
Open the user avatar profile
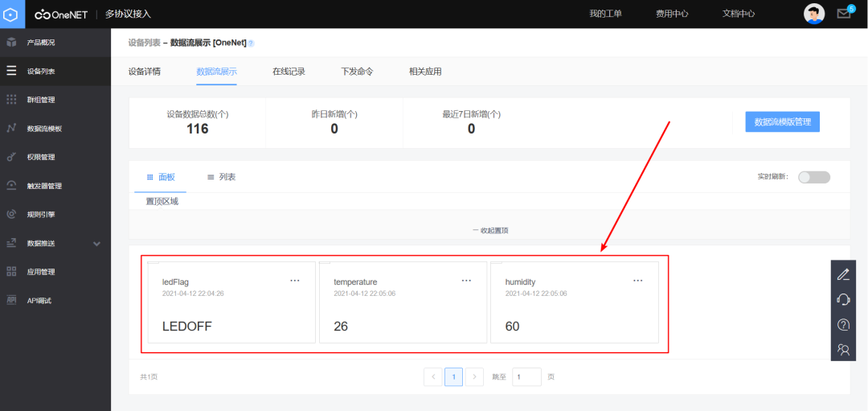[x=813, y=14]
